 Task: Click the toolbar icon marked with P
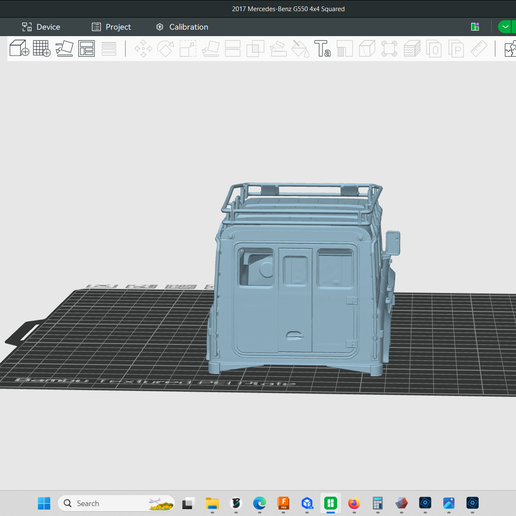coord(456,49)
